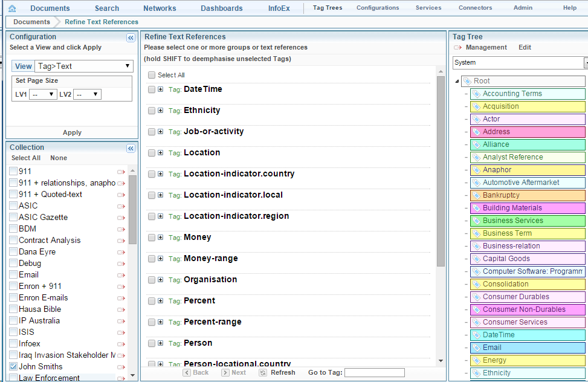The width and height of the screenshot is (588, 382).
Task: Click the Refresh icon in bottom toolbar
Action: pos(263,373)
